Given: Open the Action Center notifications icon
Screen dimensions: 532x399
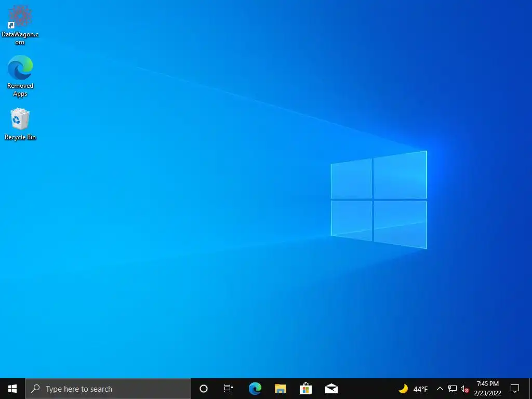Looking at the screenshot, I should point(515,389).
